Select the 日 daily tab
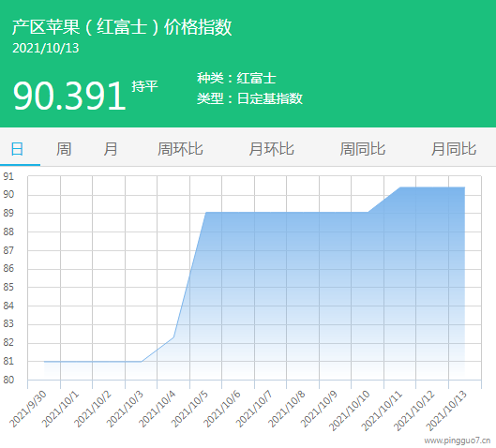Image resolution: width=496 pixels, height=448 pixels. (x=17, y=149)
